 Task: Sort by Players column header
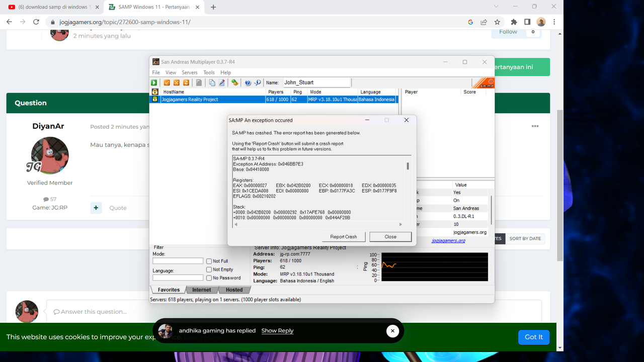point(279,92)
